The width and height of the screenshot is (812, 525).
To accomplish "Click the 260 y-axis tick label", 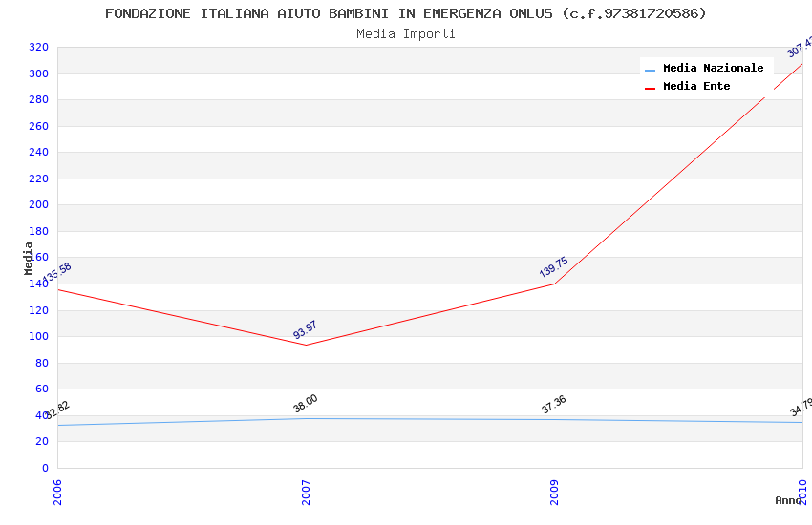I will (38, 126).
